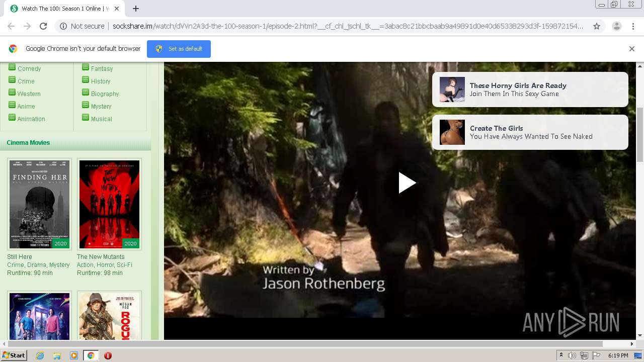Reload the page
Image resolution: width=644 pixels, height=362 pixels.
point(43,26)
